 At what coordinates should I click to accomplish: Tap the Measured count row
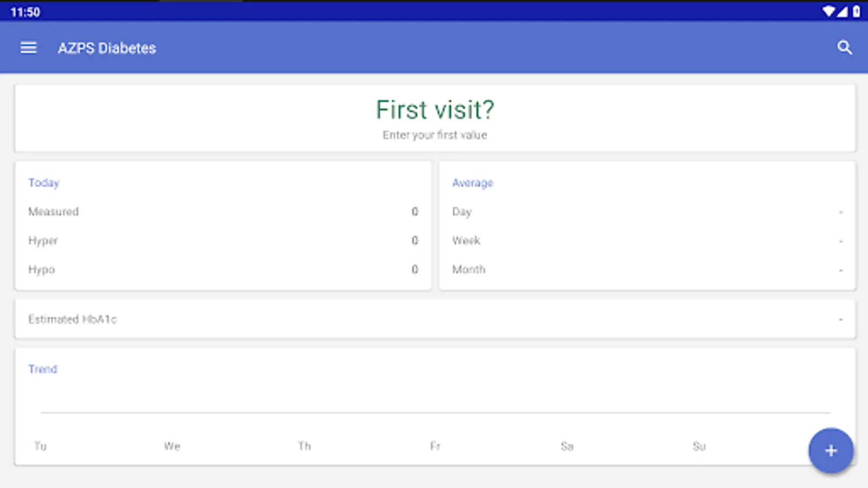pyautogui.click(x=222, y=211)
